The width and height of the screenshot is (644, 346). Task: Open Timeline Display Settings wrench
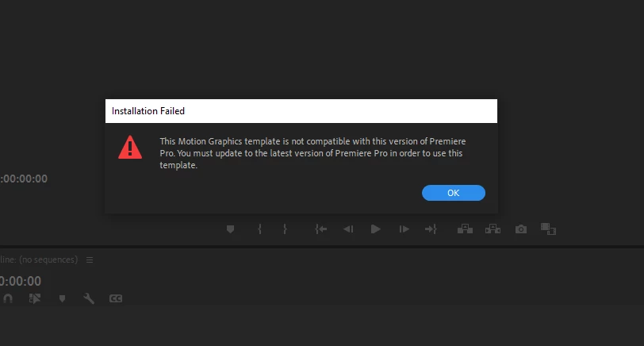[89, 298]
